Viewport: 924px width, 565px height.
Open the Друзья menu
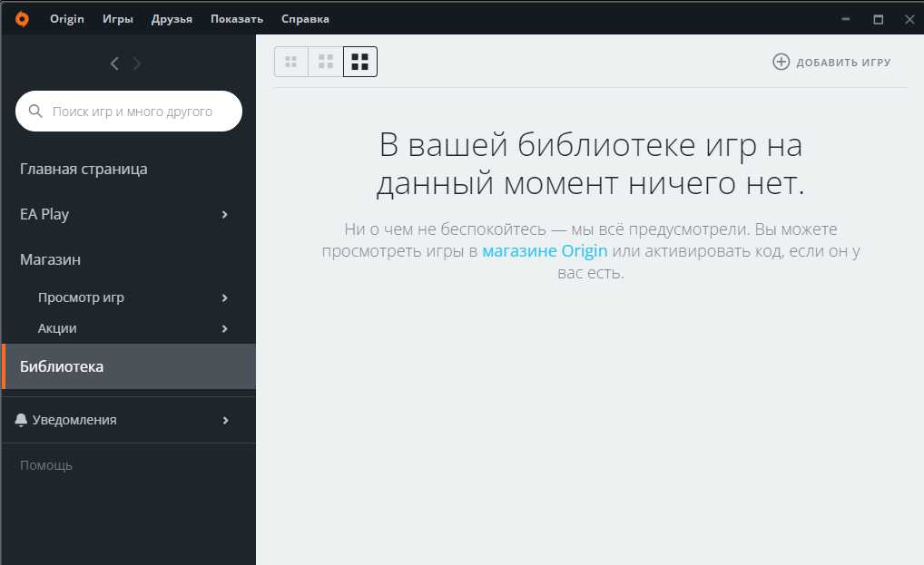(x=172, y=19)
